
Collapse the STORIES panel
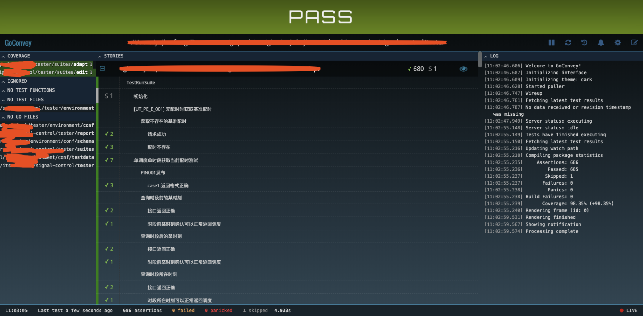pyautogui.click(x=111, y=56)
